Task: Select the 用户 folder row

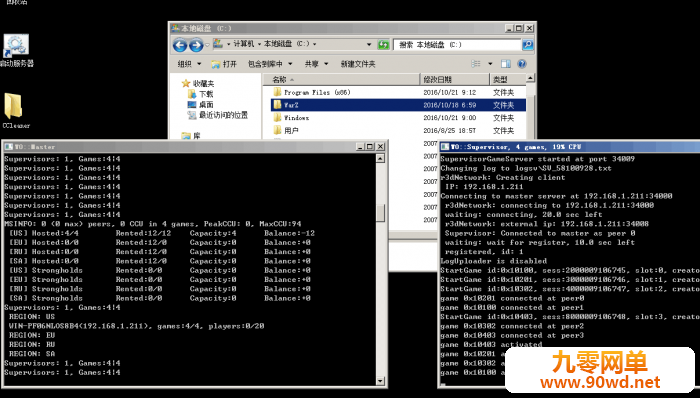Action: coord(398,130)
